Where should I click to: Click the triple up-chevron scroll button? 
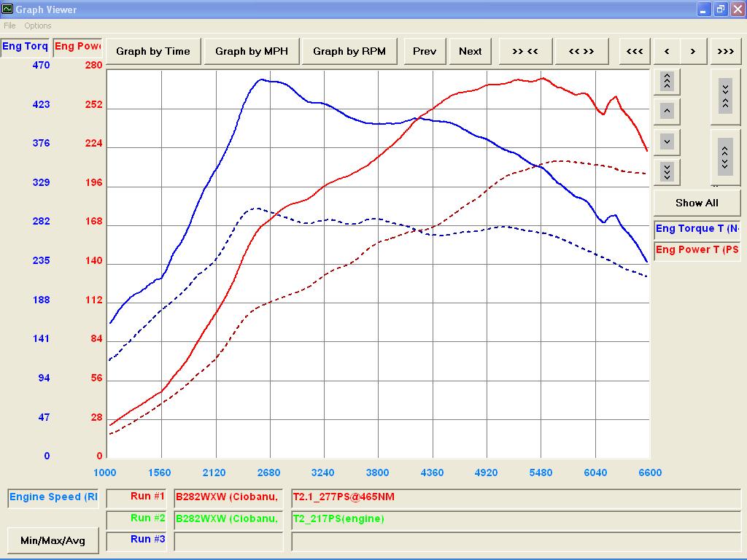tap(667, 82)
